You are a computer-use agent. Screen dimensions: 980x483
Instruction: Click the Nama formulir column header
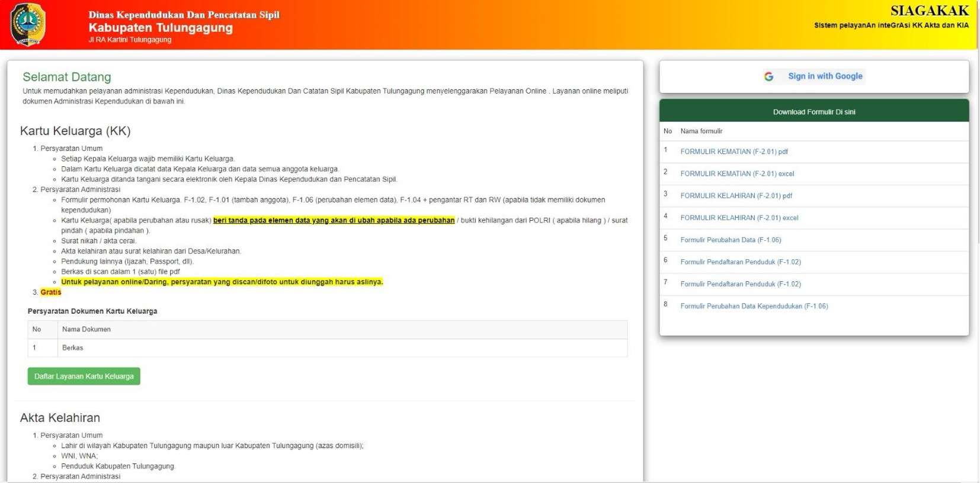pos(702,131)
